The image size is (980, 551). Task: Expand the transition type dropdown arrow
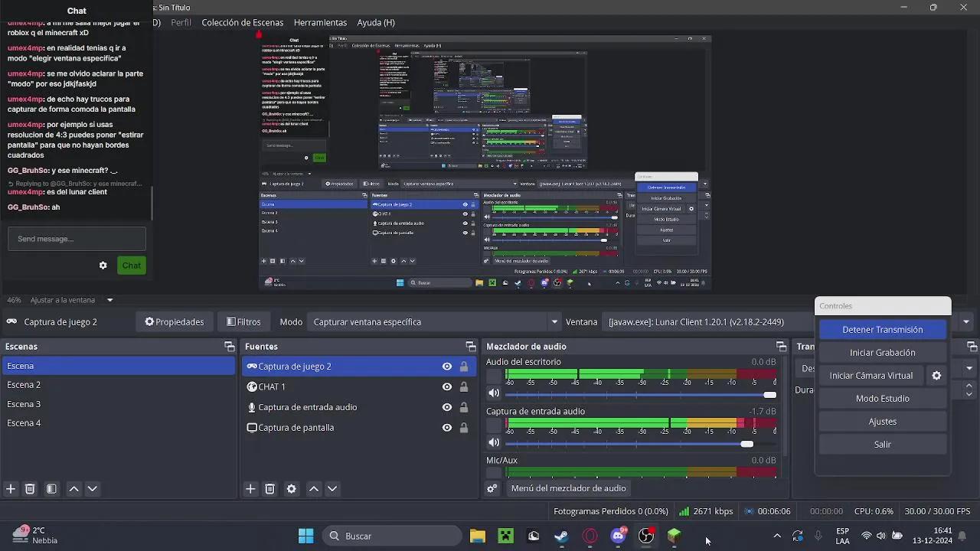(969, 368)
